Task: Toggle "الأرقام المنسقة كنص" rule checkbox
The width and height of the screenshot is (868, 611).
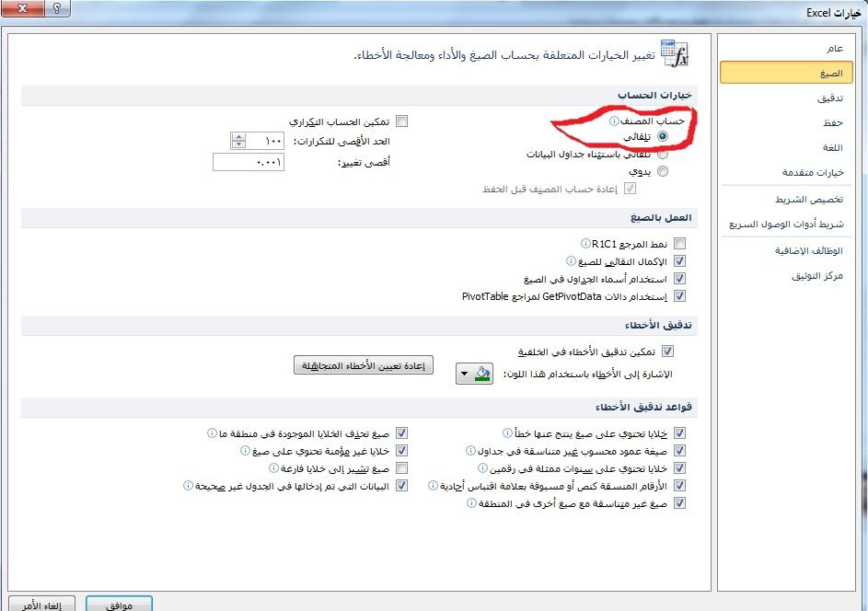Action: 680,486
